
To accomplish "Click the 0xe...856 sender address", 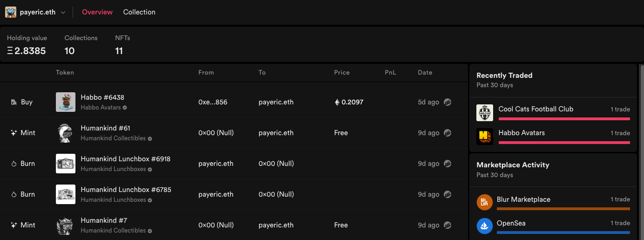I will click(213, 102).
